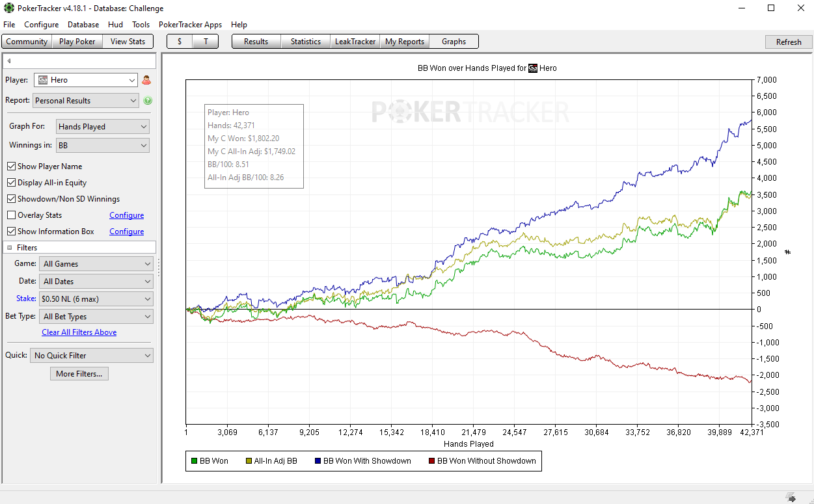Click the vertical splitter handle beside the sidebar
Viewport: 814px width, 504px height.
click(158, 267)
